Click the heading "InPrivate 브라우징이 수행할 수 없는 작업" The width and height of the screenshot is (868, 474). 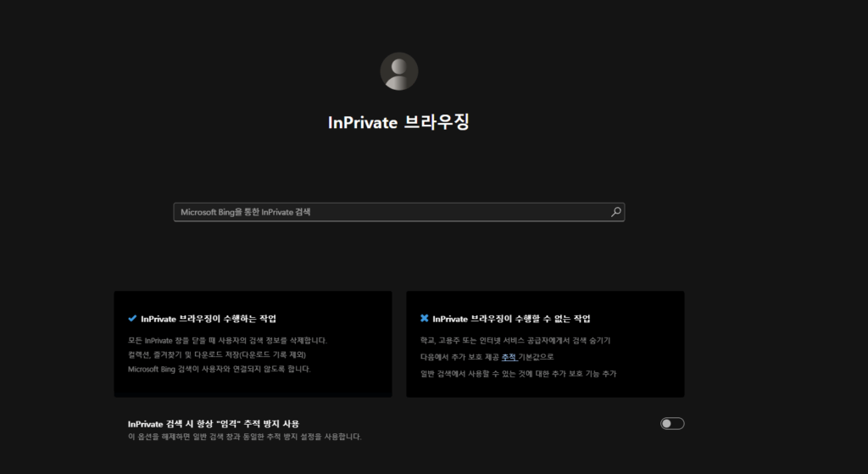511,319
